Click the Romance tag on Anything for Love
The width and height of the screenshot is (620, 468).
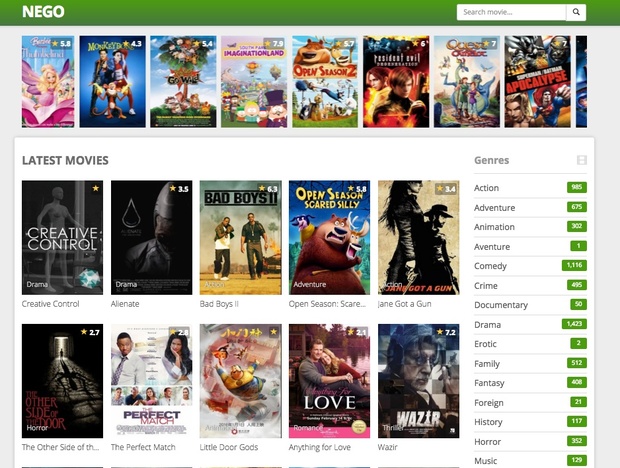pos(308,428)
